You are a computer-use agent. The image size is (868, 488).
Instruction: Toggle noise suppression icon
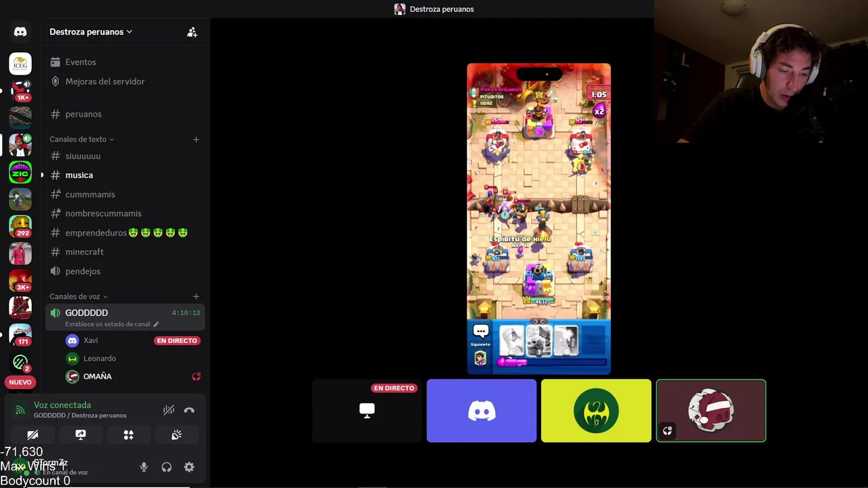pyautogui.click(x=169, y=410)
